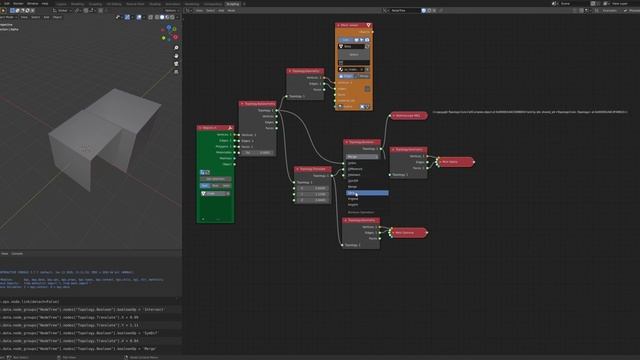Click Merge dropdown on Topology.Boolean node
The height and width of the screenshot is (360, 640).
(362, 157)
